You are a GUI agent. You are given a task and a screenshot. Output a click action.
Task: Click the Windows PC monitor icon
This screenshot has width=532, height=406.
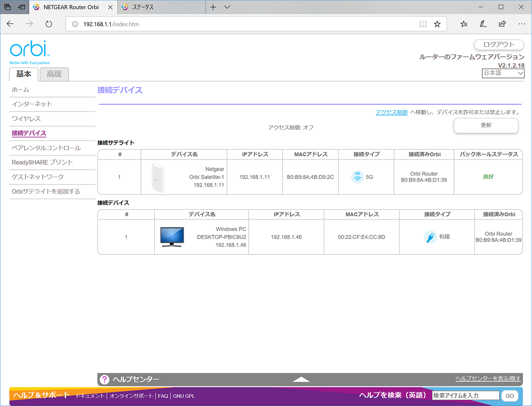coord(172,237)
